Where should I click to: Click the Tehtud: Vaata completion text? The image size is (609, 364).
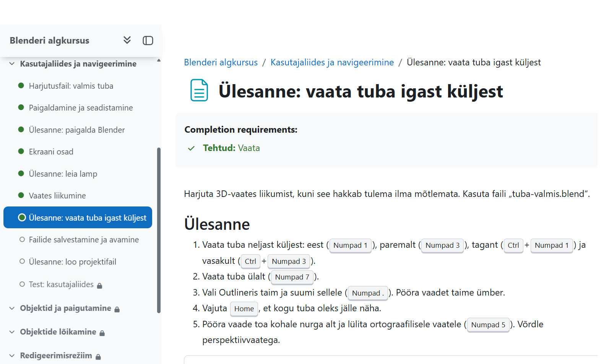(231, 148)
